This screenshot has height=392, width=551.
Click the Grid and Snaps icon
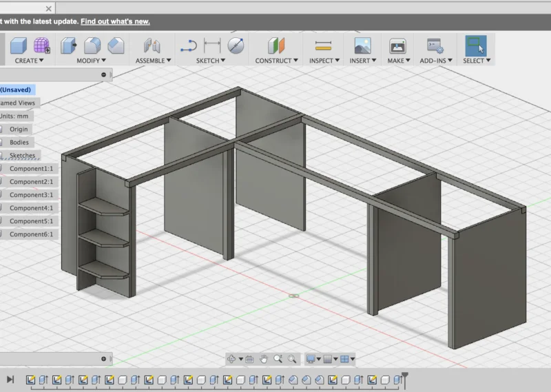pos(328,359)
